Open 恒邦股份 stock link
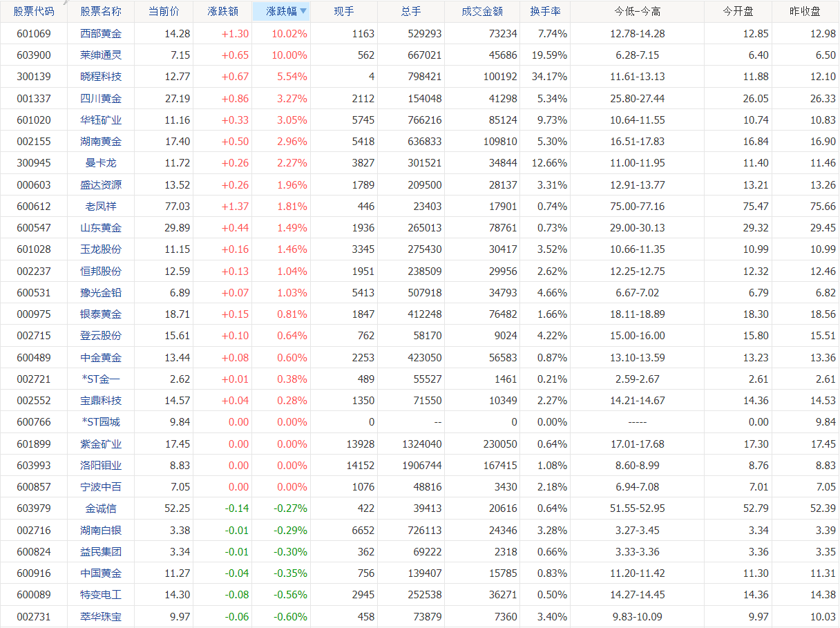 (101, 271)
